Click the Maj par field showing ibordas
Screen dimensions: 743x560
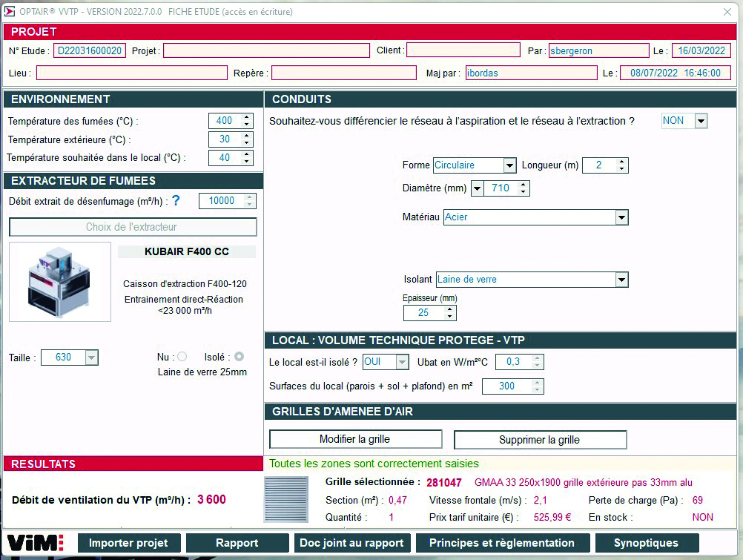point(531,73)
